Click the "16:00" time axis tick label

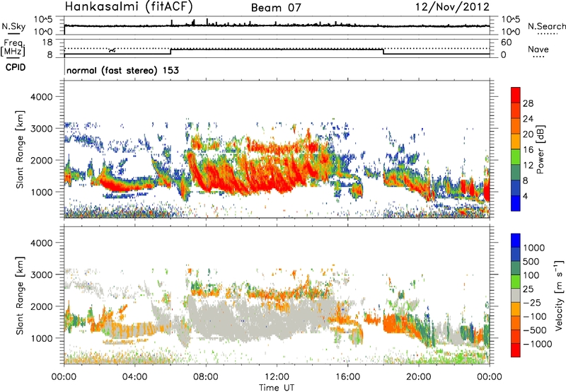click(347, 377)
